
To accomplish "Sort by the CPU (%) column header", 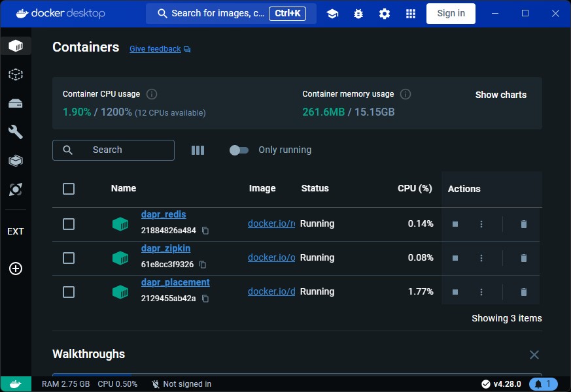I will (415, 188).
